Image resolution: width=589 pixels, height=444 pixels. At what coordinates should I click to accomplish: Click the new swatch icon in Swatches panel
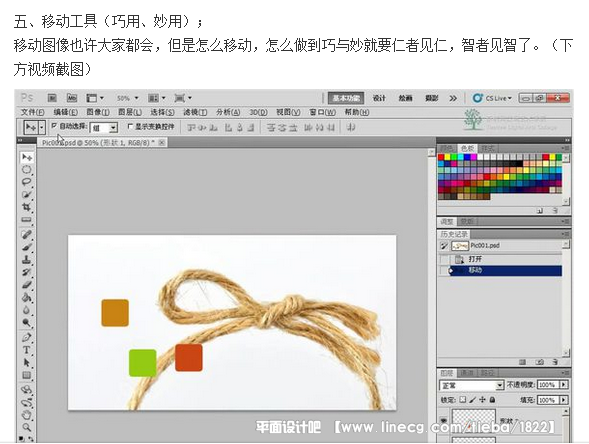tap(540, 211)
